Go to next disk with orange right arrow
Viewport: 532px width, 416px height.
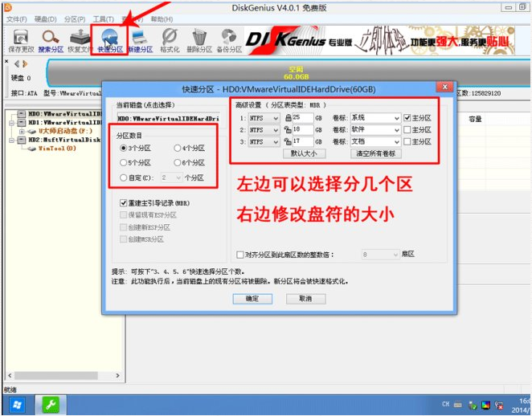24,63
